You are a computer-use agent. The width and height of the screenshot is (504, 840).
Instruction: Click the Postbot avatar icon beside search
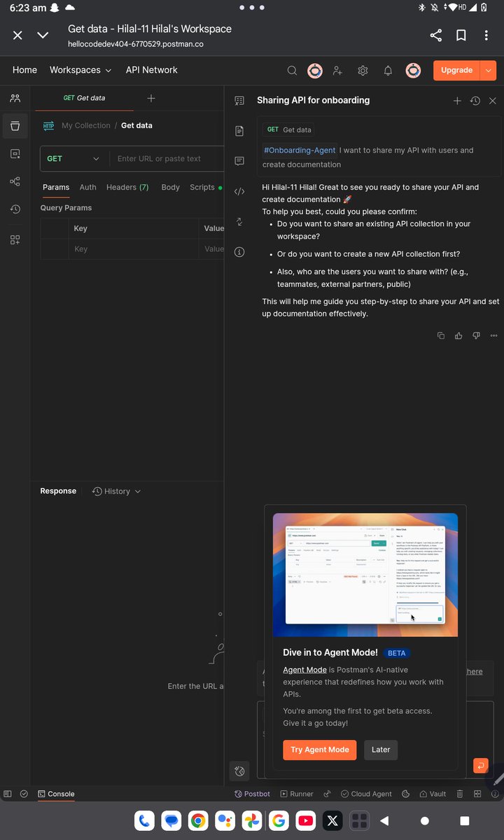point(315,70)
